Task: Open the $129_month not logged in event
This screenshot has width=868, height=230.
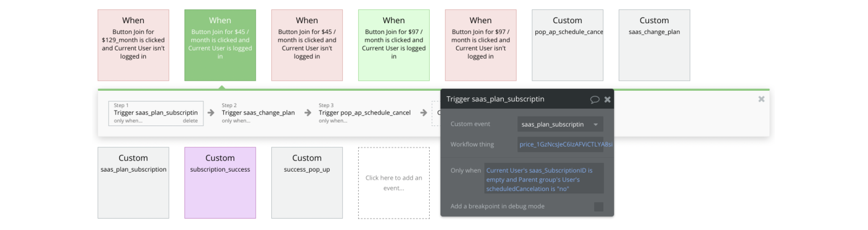Action: [133, 45]
